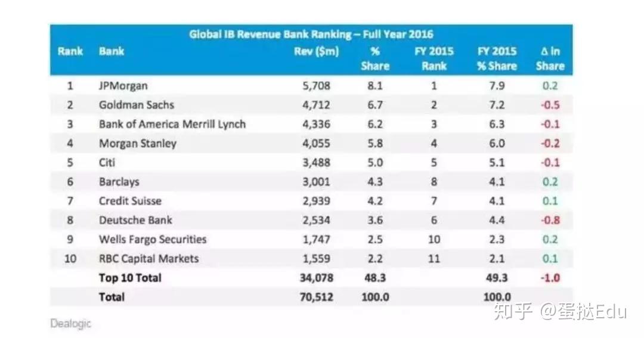The image size is (644, 338).
Task: Select Barclays revenue value 3,001
Action: click(x=315, y=182)
